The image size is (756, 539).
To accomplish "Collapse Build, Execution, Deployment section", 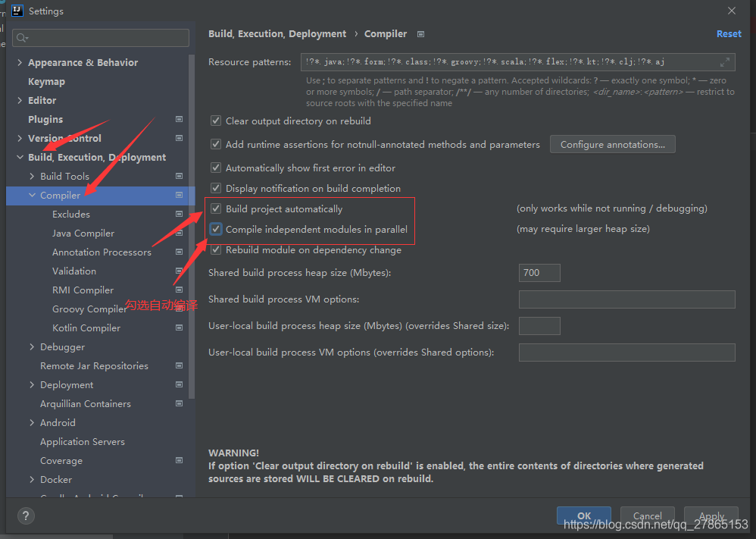I will 20,158.
